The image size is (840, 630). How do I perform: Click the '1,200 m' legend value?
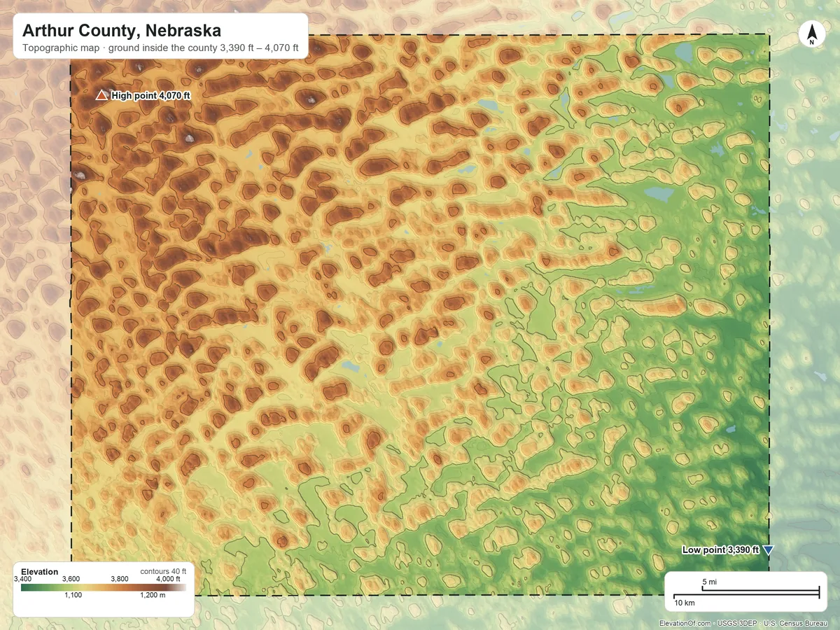(151, 595)
